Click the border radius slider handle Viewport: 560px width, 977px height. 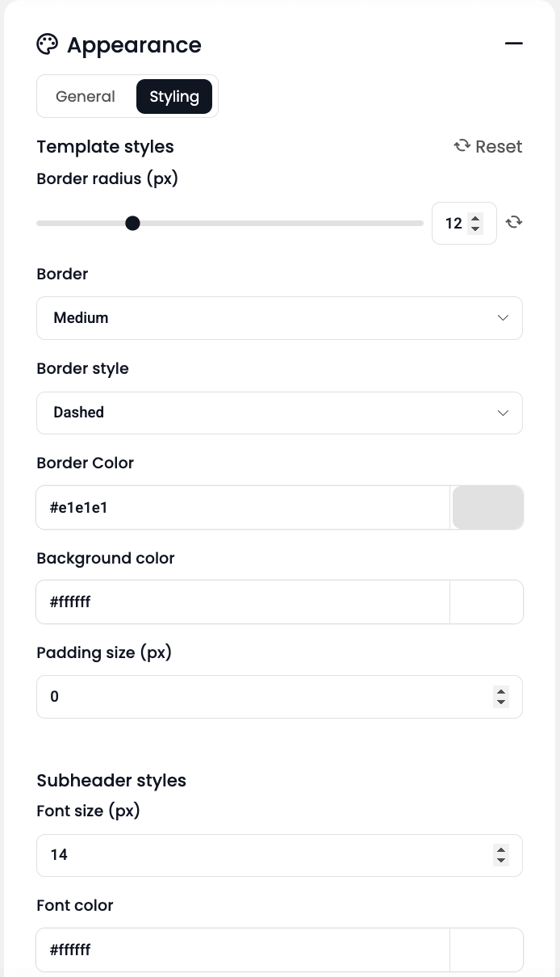coord(133,223)
